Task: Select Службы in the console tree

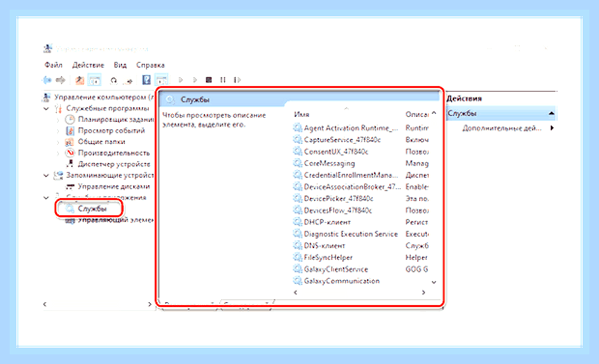Action: pyautogui.click(x=92, y=209)
